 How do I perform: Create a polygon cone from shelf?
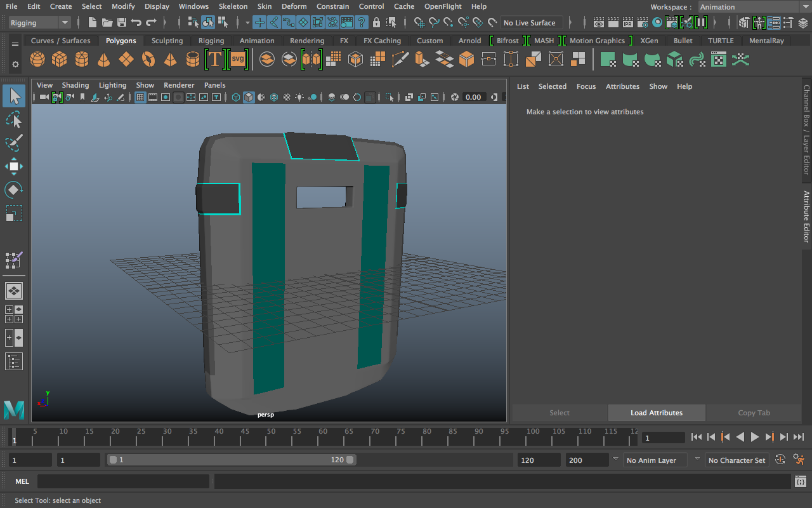point(104,60)
